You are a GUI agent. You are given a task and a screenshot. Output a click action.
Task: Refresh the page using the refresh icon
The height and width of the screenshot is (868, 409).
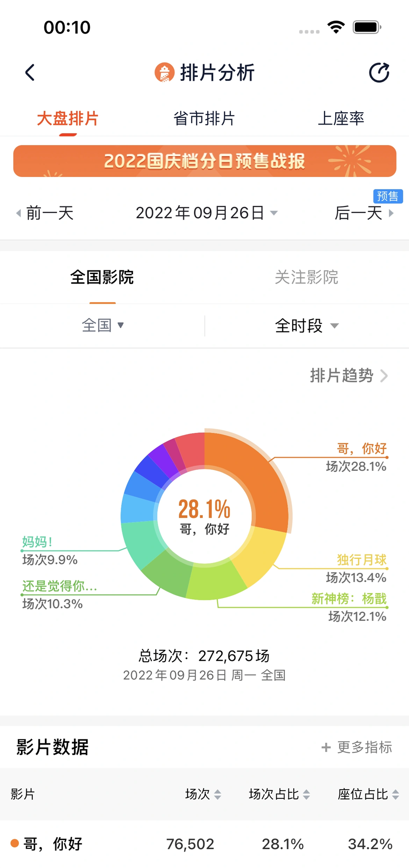(x=379, y=71)
